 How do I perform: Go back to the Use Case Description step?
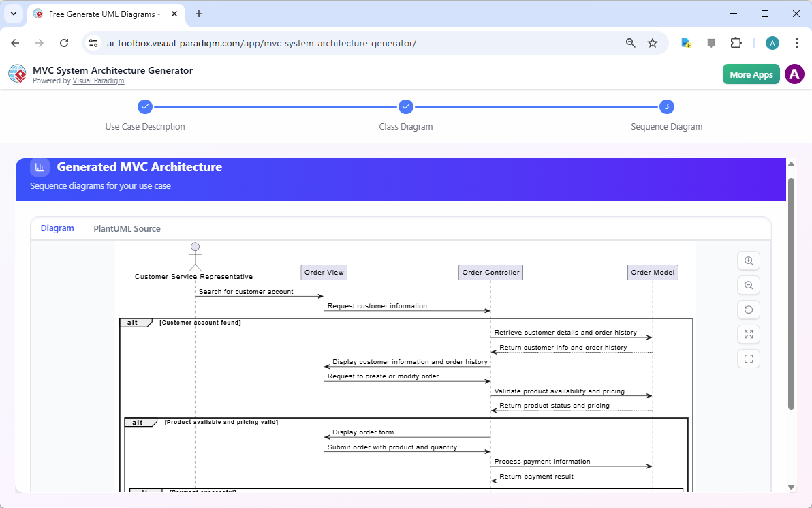pos(145,106)
